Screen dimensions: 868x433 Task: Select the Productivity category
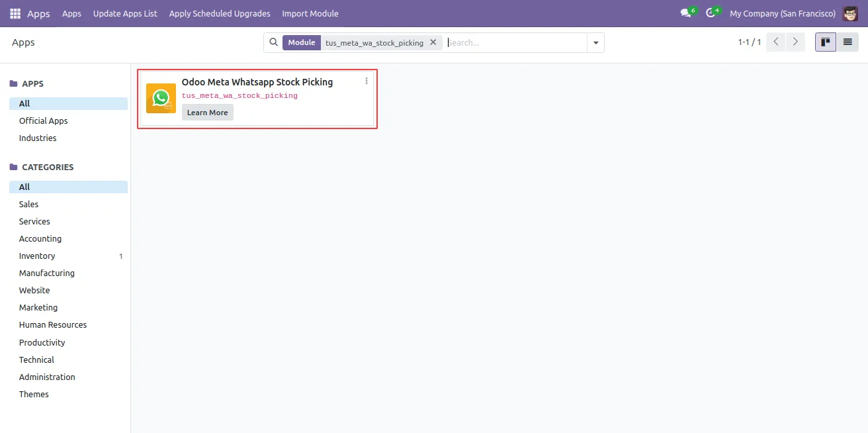68,342
